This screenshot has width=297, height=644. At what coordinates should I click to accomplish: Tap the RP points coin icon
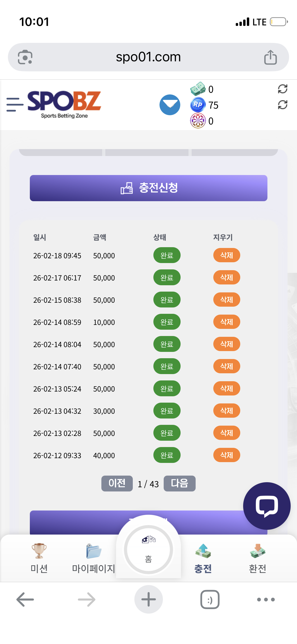[x=198, y=105]
